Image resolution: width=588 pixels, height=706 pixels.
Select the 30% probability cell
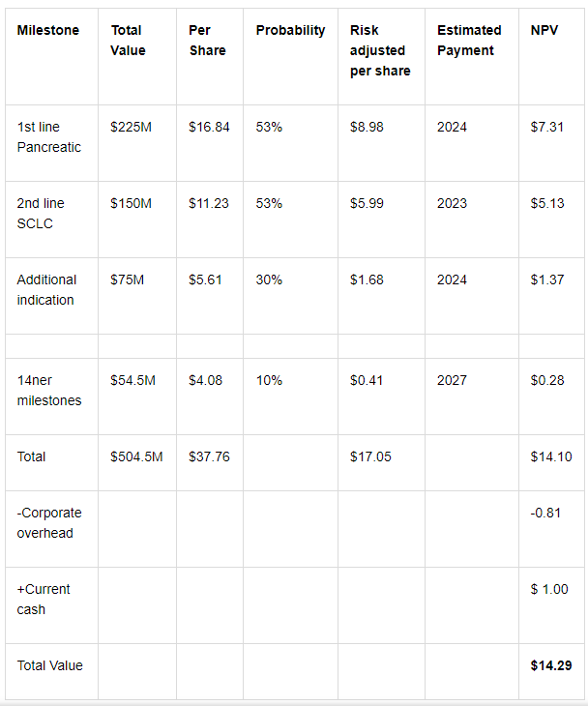tap(269, 279)
